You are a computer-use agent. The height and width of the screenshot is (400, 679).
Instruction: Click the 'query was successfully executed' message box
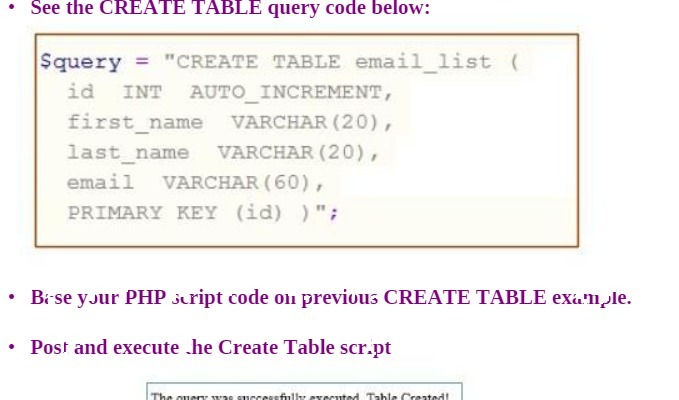click(x=304, y=391)
